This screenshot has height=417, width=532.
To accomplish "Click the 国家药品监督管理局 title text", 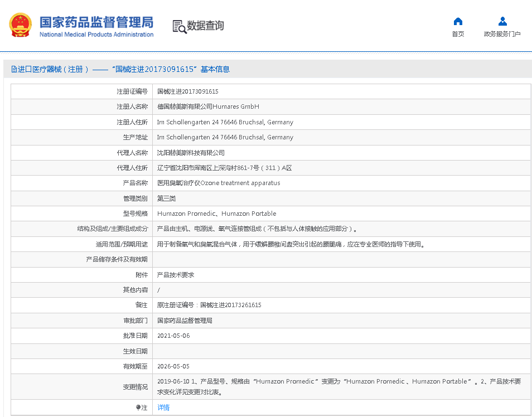I will [96, 22].
